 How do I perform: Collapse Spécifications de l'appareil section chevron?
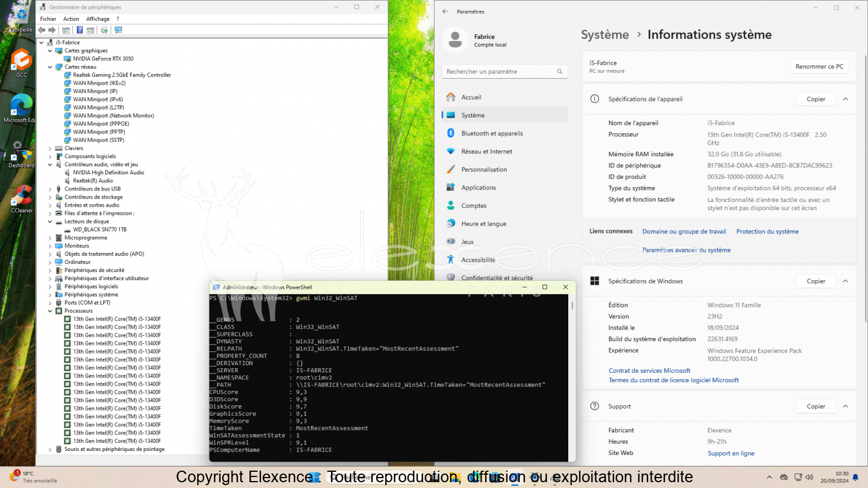(845, 99)
